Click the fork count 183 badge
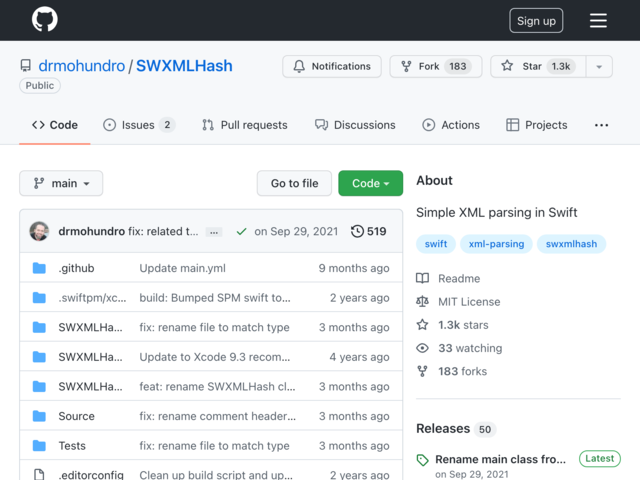The width and height of the screenshot is (640, 480). coord(458,66)
